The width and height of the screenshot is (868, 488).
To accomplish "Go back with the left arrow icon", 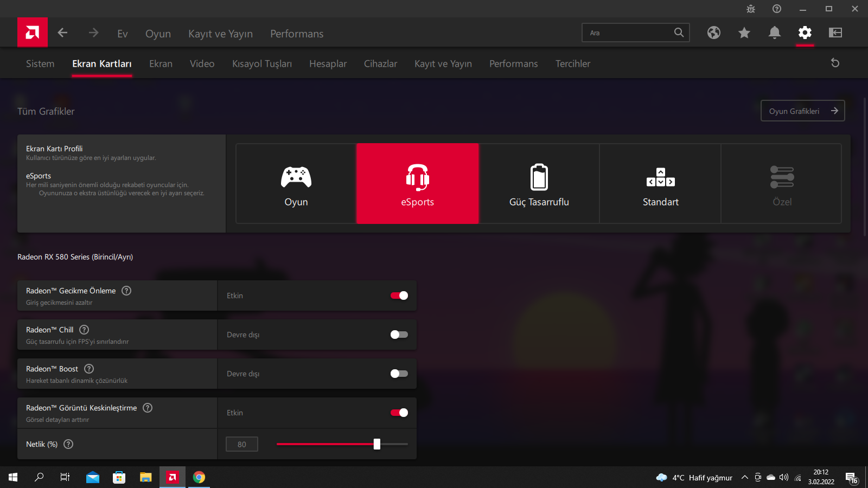I will tap(62, 33).
